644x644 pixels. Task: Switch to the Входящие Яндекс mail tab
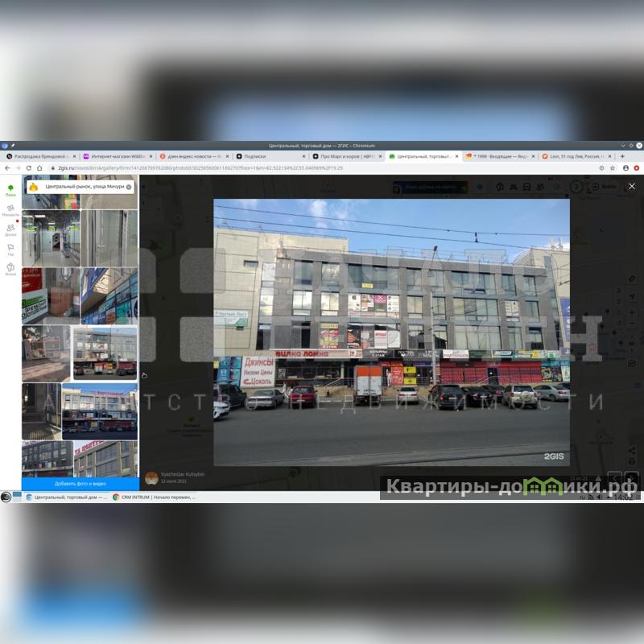(x=497, y=156)
